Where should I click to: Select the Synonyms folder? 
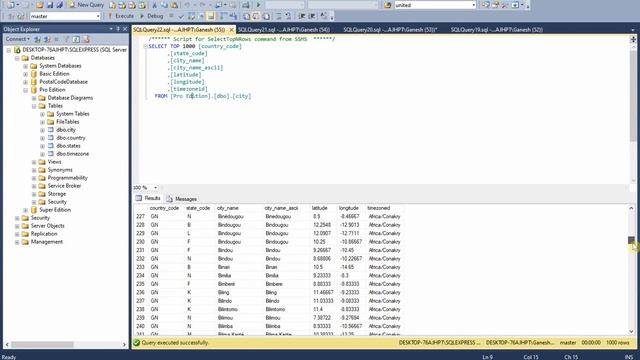pos(60,170)
